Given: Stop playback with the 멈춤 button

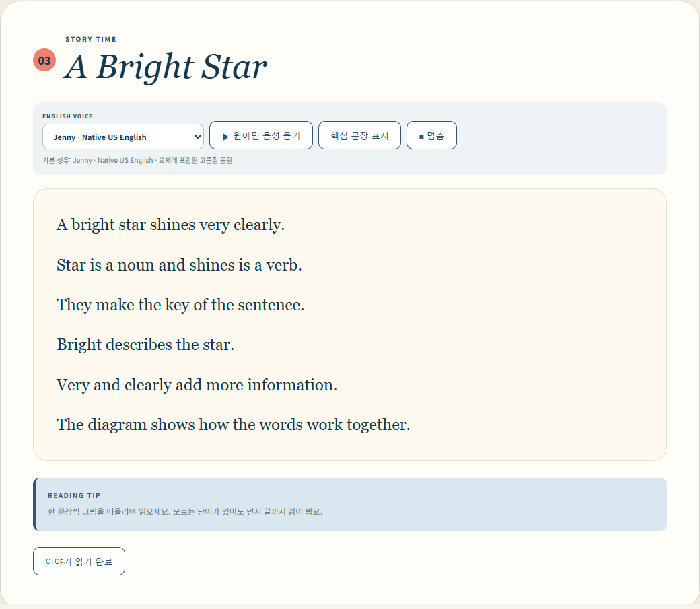Looking at the screenshot, I should click(431, 135).
